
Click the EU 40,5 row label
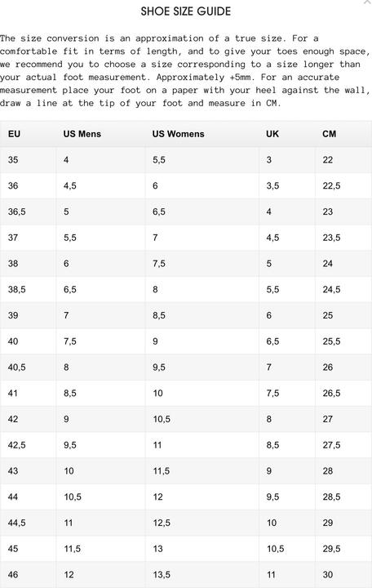click(x=17, y=367)
